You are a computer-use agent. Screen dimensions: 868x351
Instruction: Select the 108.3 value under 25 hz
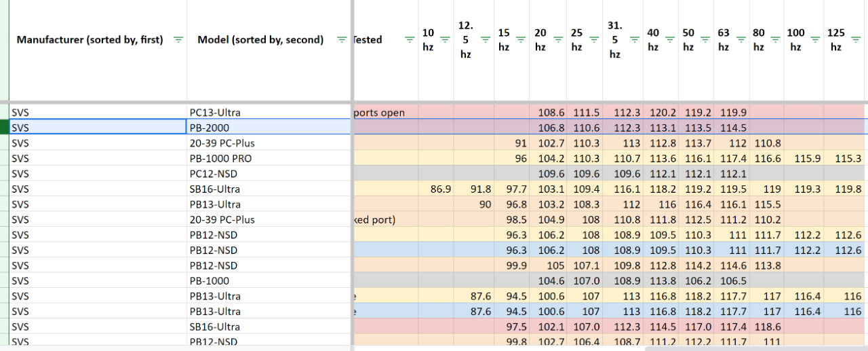(585, 204)
